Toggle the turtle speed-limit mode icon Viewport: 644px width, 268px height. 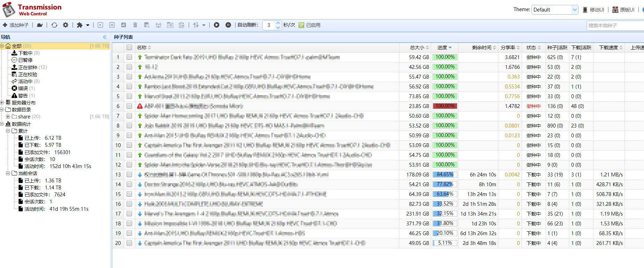coord(40,25)
